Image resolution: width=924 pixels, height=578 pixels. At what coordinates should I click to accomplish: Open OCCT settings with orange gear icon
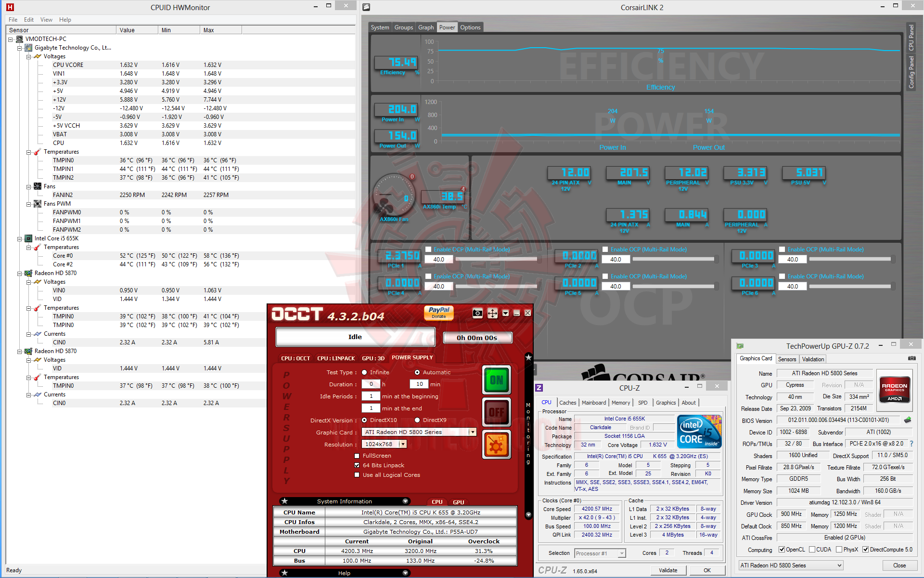pos(496,445)
